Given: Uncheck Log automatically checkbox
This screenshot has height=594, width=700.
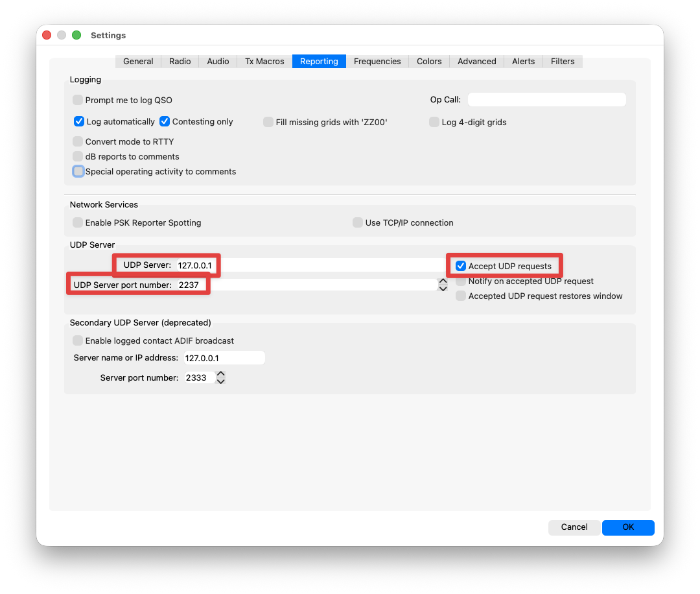Looking at the screenshot, I should click(x=79, y=121).
